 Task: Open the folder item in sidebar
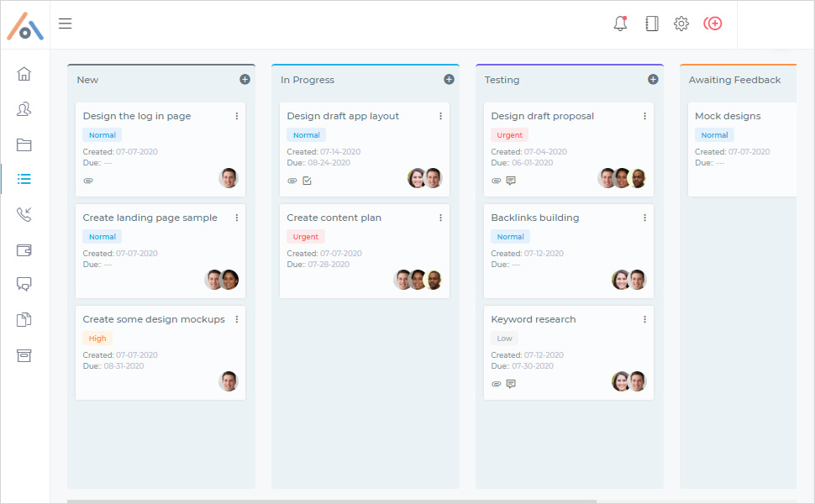tap(24, 144)
